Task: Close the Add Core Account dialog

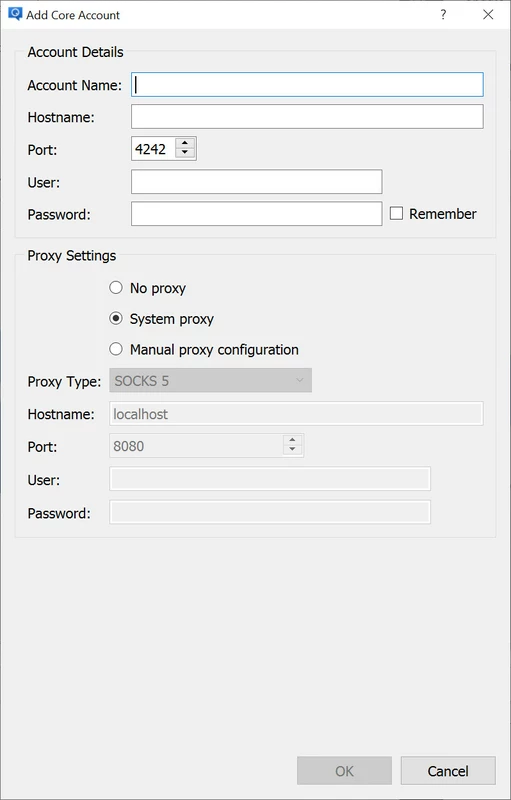Action: pos(488,14)
